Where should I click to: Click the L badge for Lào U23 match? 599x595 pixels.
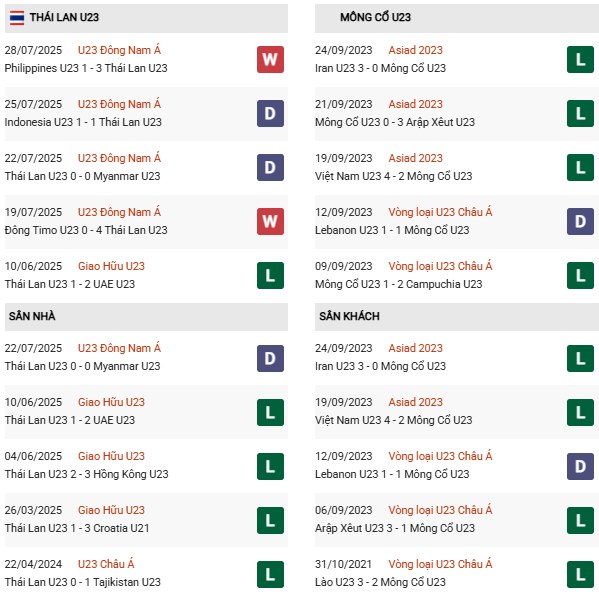pos(580,574)
